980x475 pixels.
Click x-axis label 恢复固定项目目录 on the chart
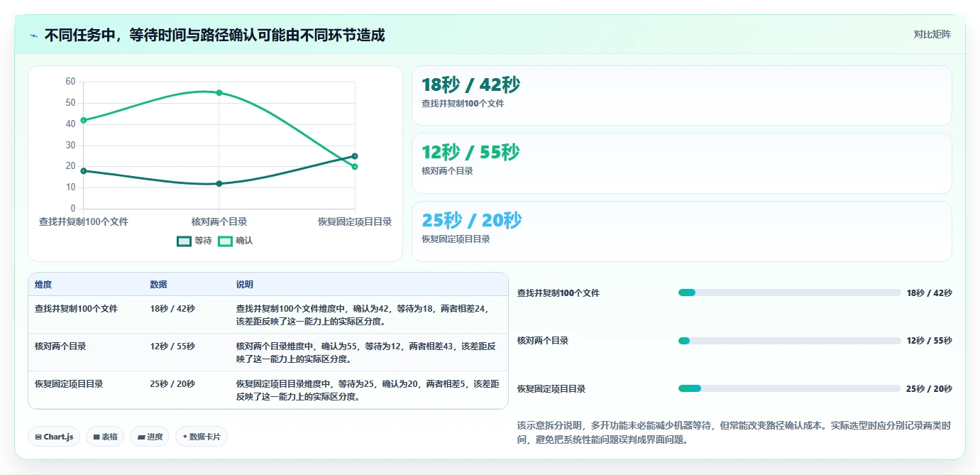355,222
